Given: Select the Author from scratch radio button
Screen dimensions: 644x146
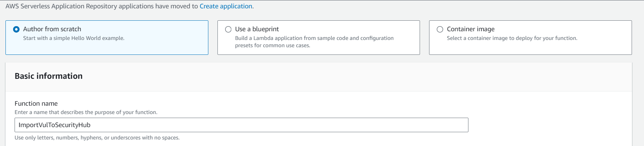Looking at the screenshot, I should point(16,29).
